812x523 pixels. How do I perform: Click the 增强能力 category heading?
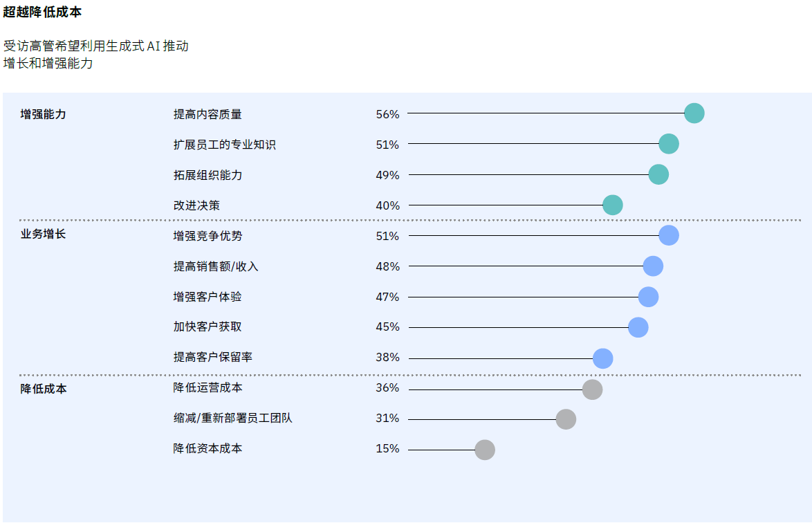(44, 114)
